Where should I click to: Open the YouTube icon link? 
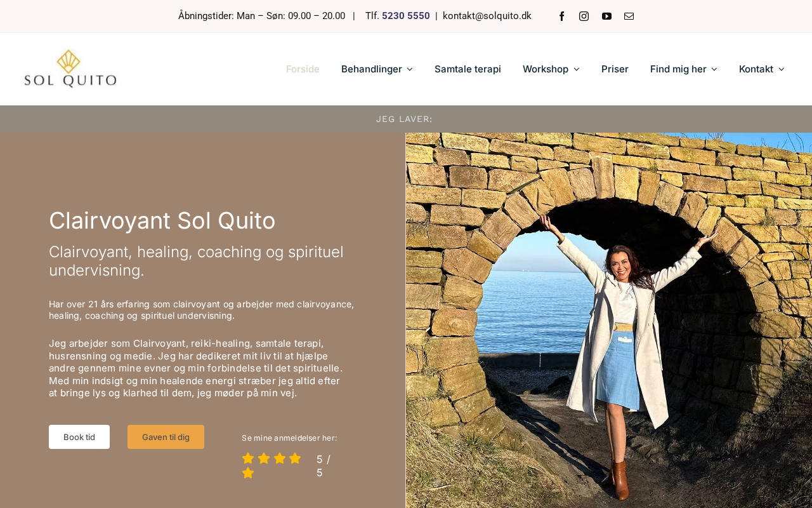click(x=606, y=17)
